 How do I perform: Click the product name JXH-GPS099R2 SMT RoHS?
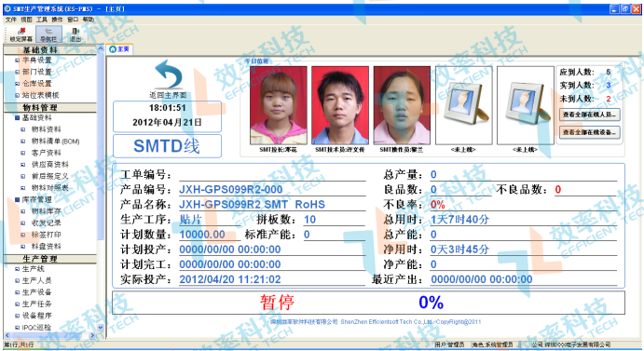[x=252, y=205]
